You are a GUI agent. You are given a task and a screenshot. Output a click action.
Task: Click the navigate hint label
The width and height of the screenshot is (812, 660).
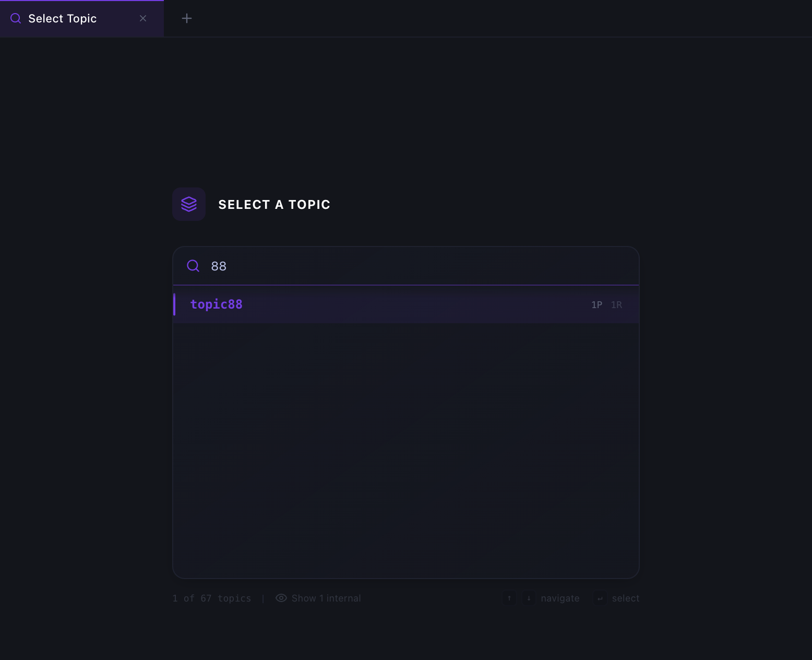(x=560, y=598)
